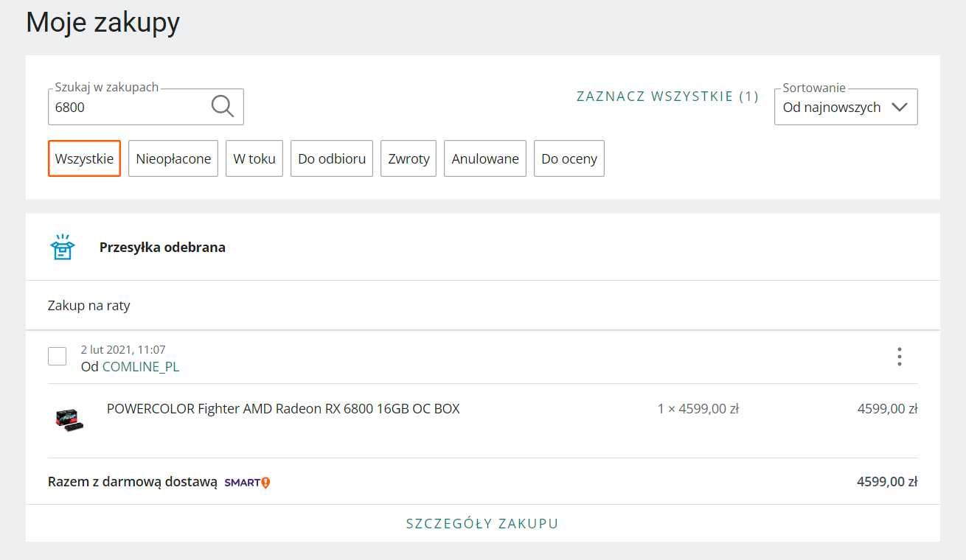Image resolution: width=966 pixels, height=560 pixels.
Task: Click the magnifying glass search icon
Action: coord(222,107)
